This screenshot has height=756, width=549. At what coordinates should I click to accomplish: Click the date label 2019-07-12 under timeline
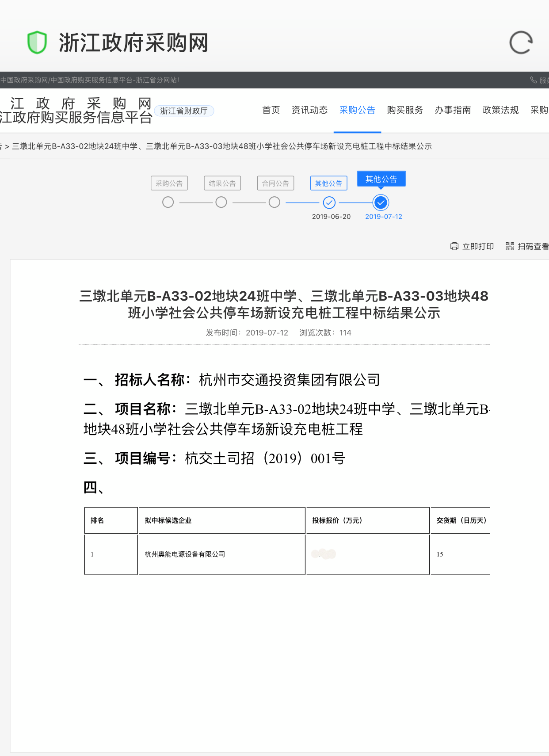[x=384, y=217]
